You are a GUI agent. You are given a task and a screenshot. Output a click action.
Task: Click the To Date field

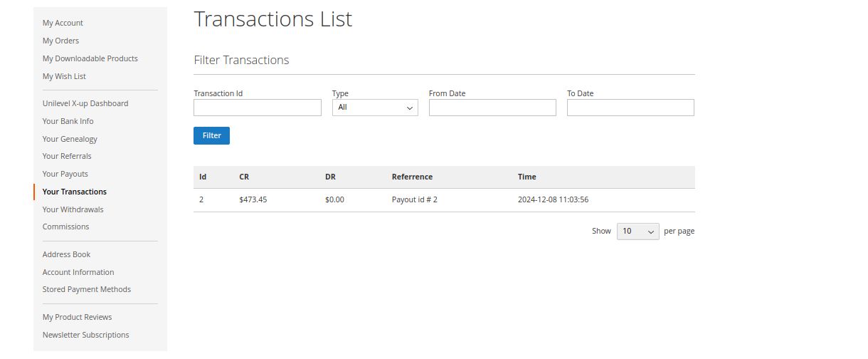630,108
